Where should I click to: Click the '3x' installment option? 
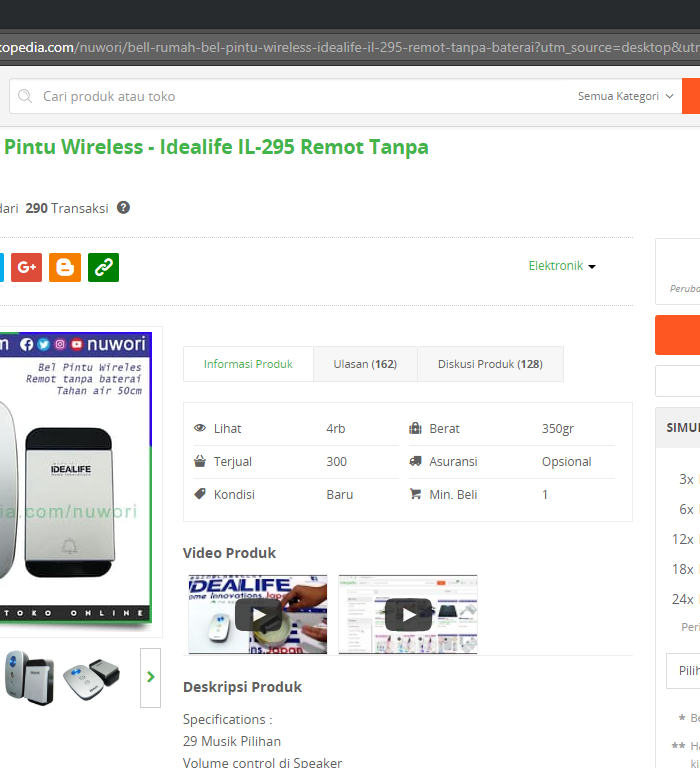[x=686, y=479]
